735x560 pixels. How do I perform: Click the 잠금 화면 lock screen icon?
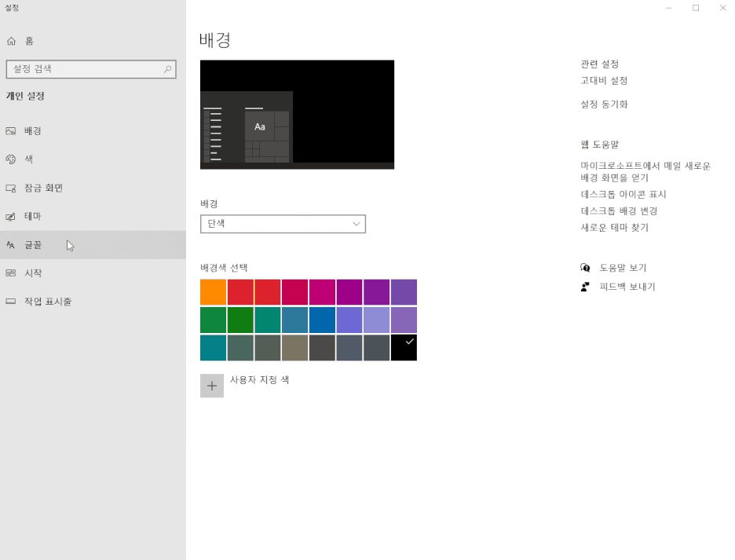11,188
